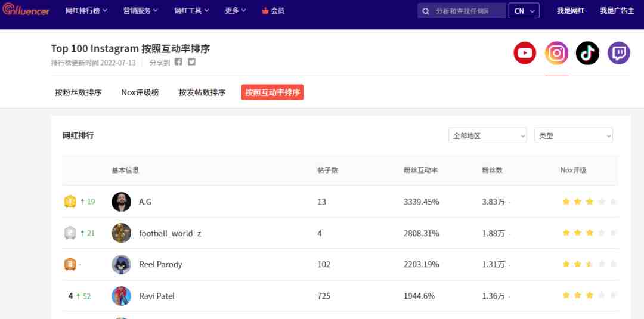The height and width of the screenshot is (319, 644).
Task: Open Ravi Patel avatar
Action: tap(121, 296)
